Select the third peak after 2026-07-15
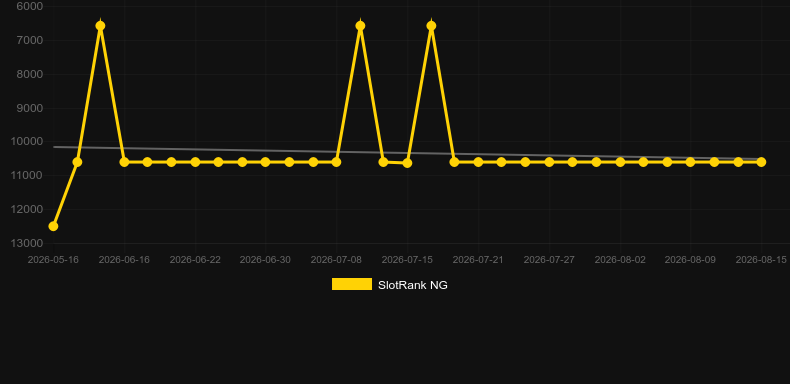Screen dimensions: 790x384 point(431,26)
